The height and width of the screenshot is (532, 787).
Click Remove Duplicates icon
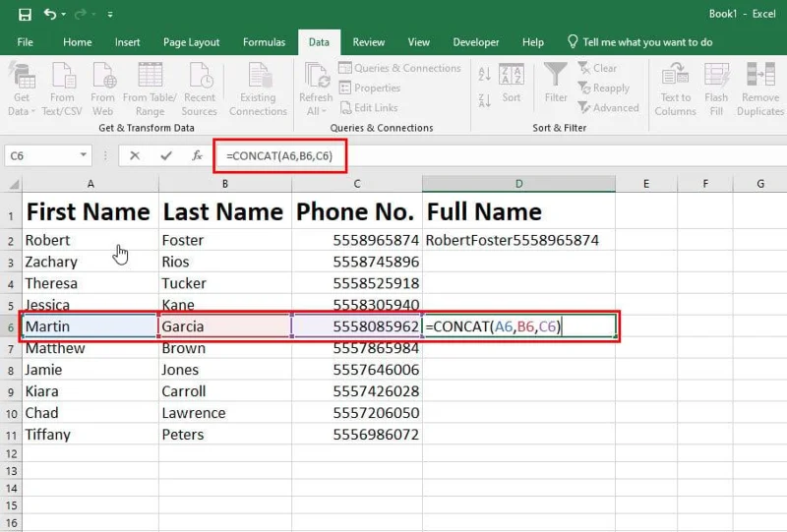click(x=760, y=76)
